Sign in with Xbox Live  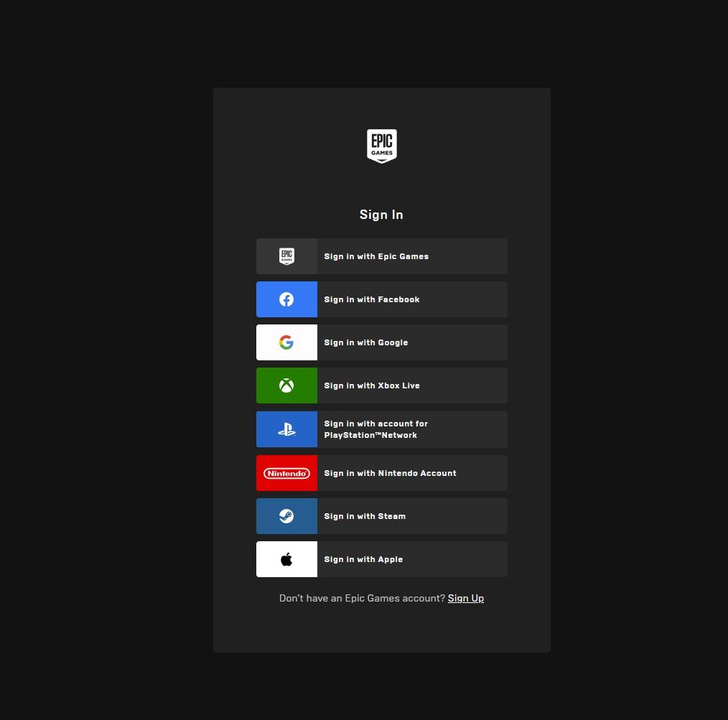381,385
